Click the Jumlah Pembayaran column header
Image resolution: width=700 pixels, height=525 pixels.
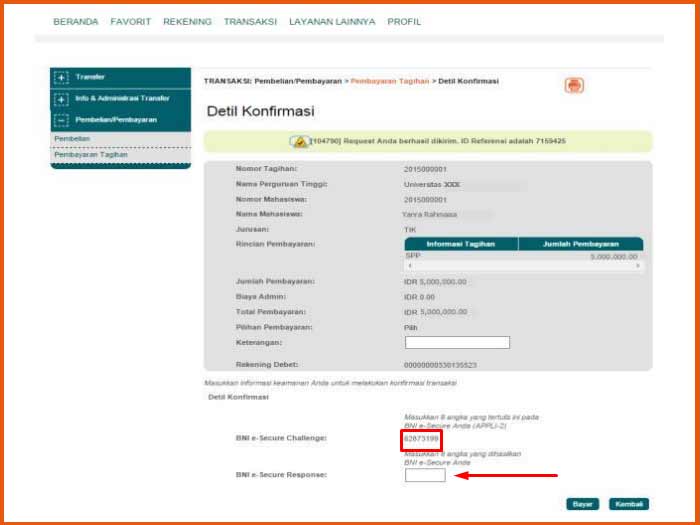click(581, 244)
